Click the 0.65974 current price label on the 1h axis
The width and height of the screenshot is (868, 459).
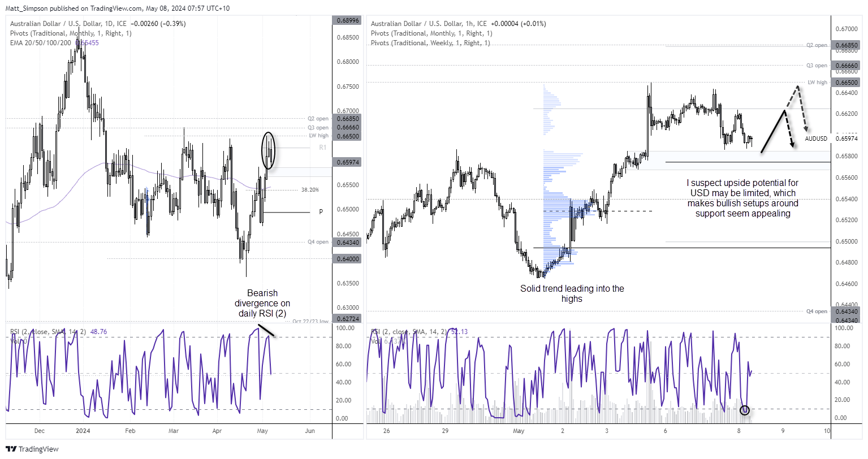tap(847, 138)
